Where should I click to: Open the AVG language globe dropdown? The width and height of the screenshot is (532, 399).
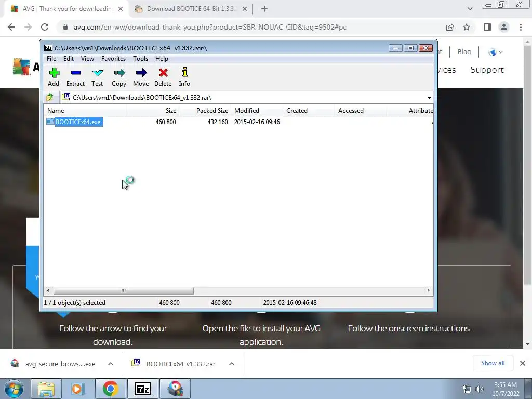[495, 52]
